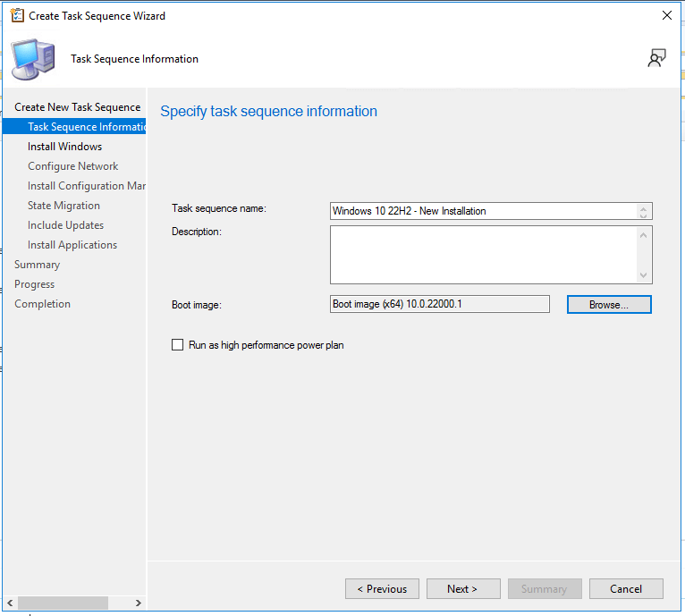Click task sequence name up spinner arrow
This screenshot has height=616, width=685.
pos(643,208)
